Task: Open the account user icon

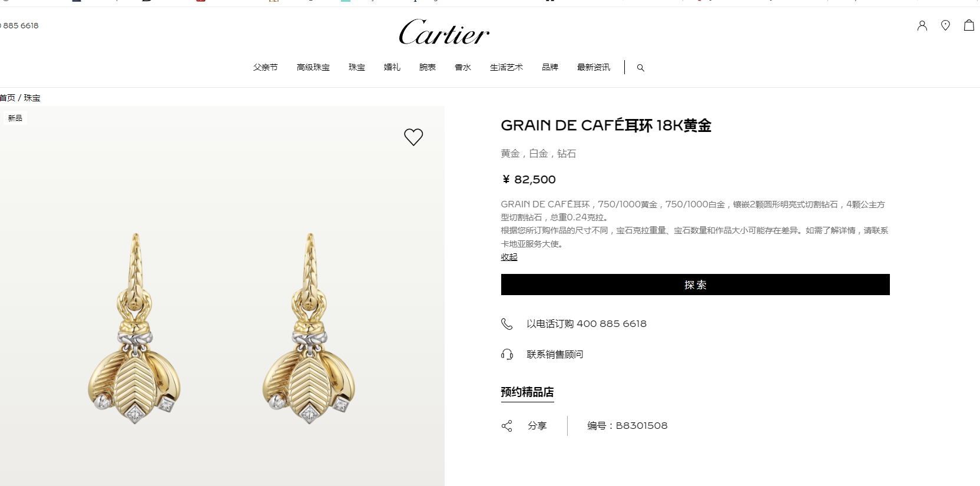Action: (x=922, y=25)
